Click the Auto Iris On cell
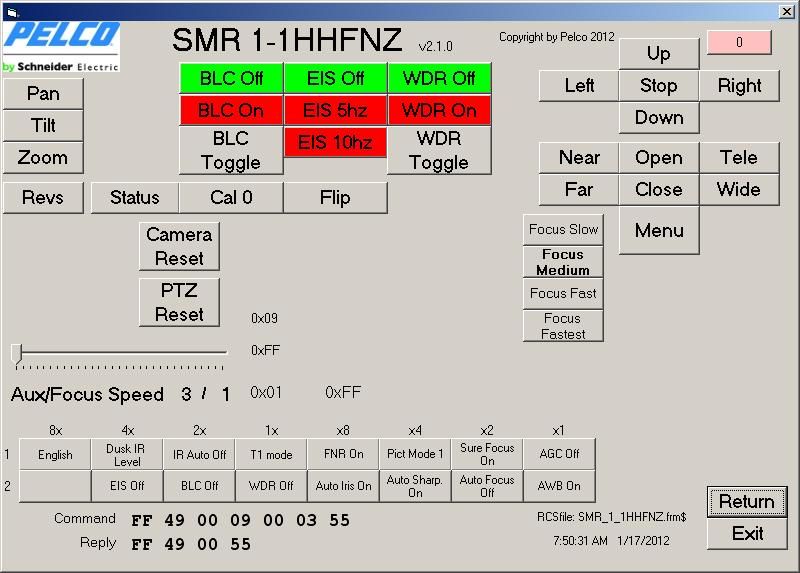This screenshot has width=800, height=573. (x=343, y=486)
